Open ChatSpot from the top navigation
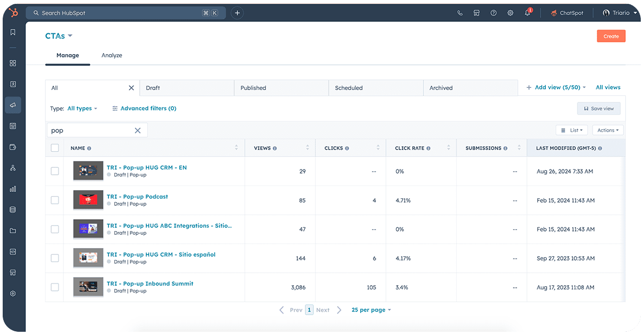This screenshot has width=644, height=335. pyautogui.click(x=567, y=12)
